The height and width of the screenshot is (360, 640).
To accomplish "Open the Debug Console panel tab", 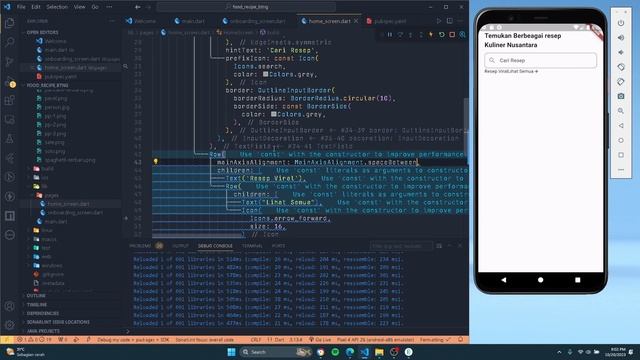I will tap(215, 246).
